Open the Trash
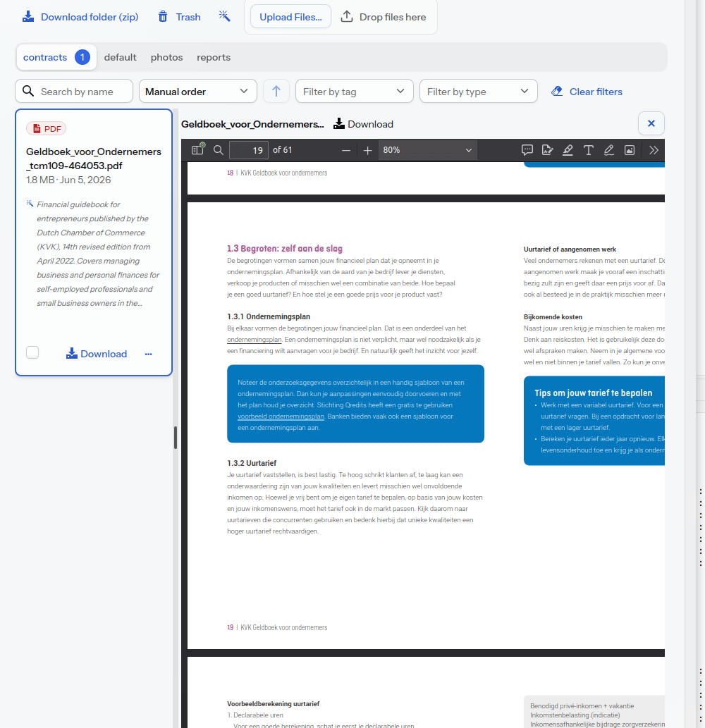Screen dimensions: 705x728 [179, 17]
